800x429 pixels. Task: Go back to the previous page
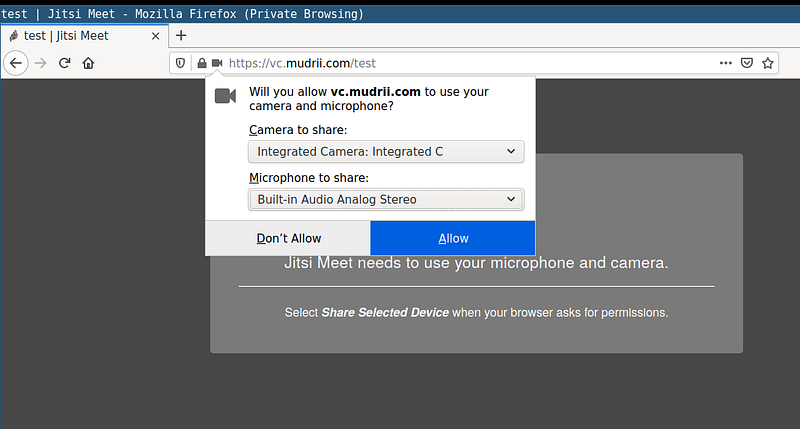[16, 62]
